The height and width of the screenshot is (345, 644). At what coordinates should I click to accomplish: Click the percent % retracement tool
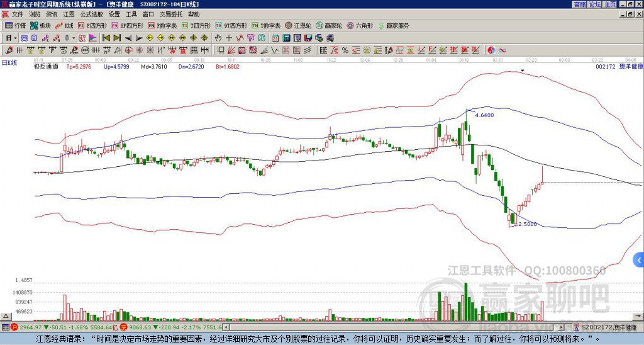tap(345, 50)
